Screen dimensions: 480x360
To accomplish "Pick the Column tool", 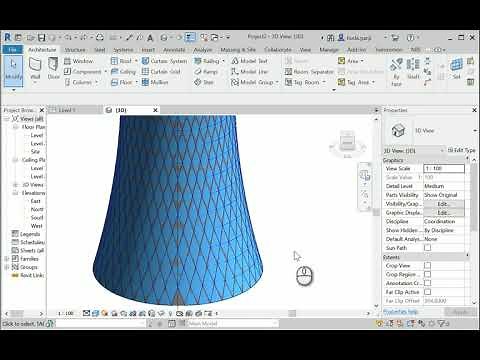I will (x=79, y=82).
